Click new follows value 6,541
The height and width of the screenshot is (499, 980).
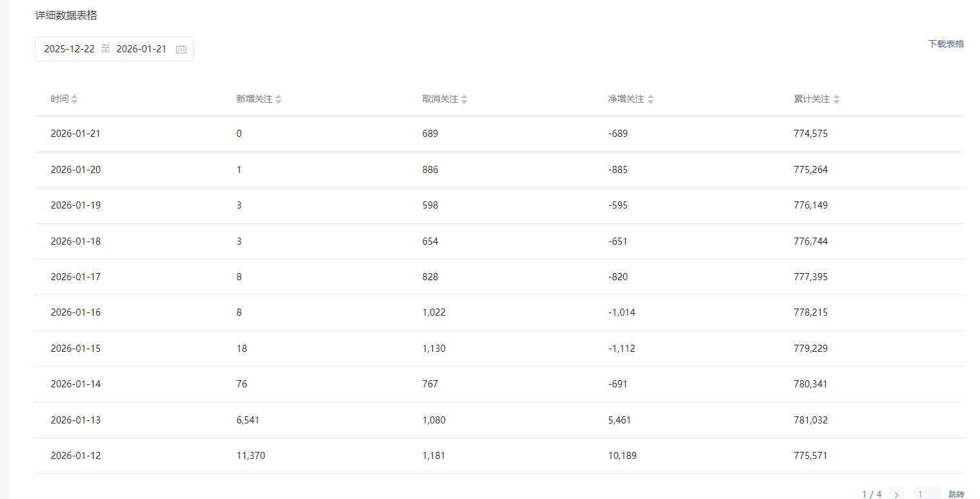click(248, 420)
